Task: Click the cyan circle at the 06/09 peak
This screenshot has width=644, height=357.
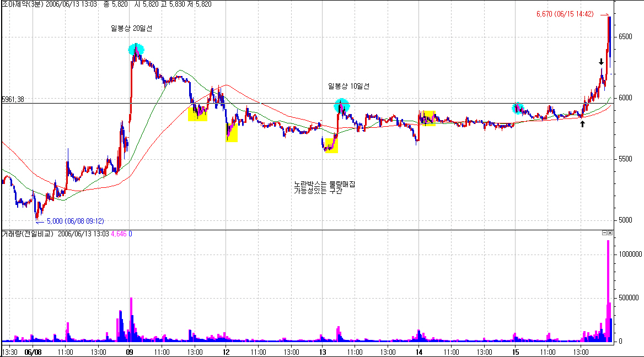Action: pyautogui.click(x=136, y=50)
